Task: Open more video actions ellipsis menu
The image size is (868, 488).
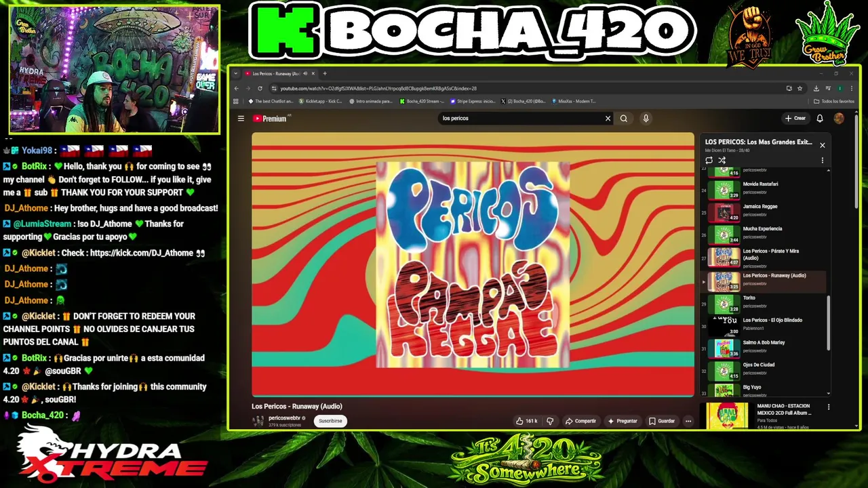Action: [x=688, y=421]
